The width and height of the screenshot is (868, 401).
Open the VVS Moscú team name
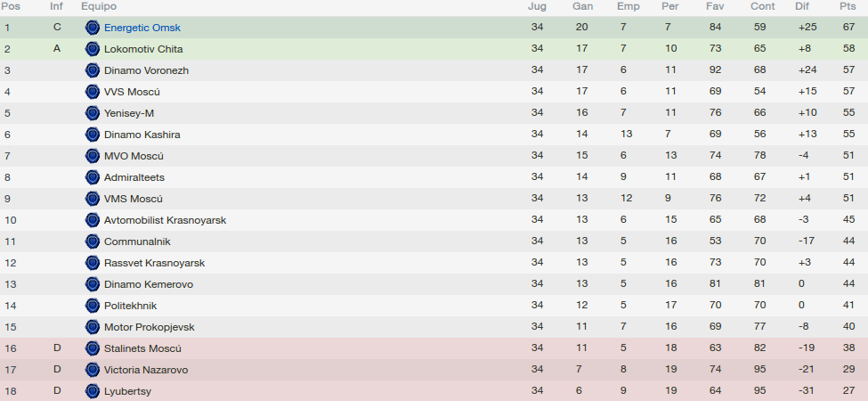pos(132,92)
